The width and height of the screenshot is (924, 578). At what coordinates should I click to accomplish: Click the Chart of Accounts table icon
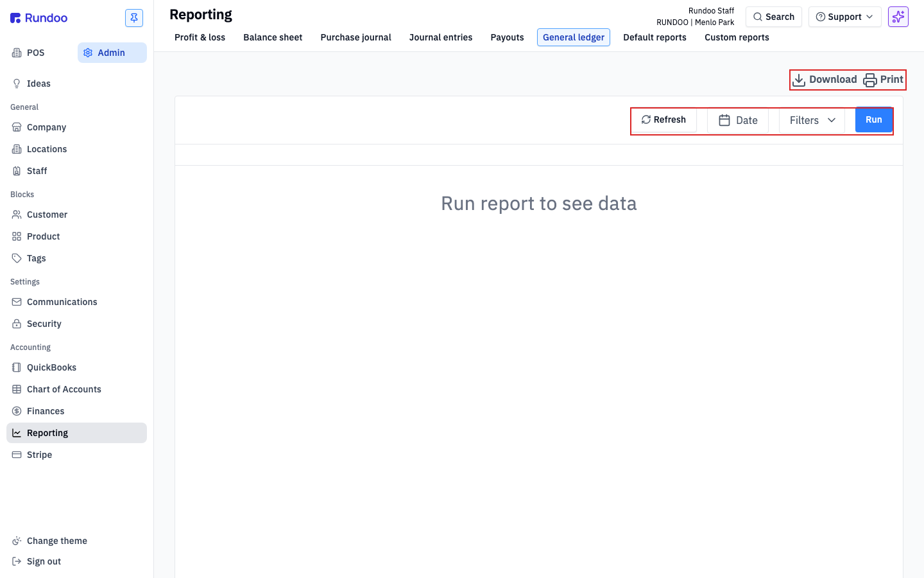(x=17, y=389)
